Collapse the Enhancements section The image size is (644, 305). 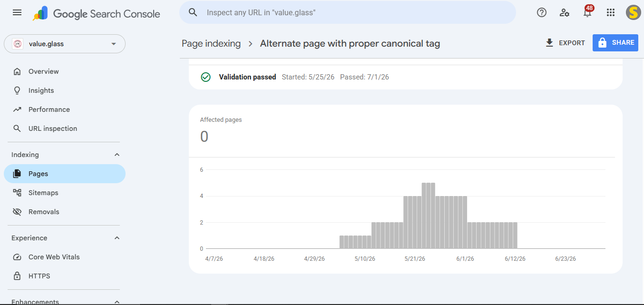coord(117,302)
